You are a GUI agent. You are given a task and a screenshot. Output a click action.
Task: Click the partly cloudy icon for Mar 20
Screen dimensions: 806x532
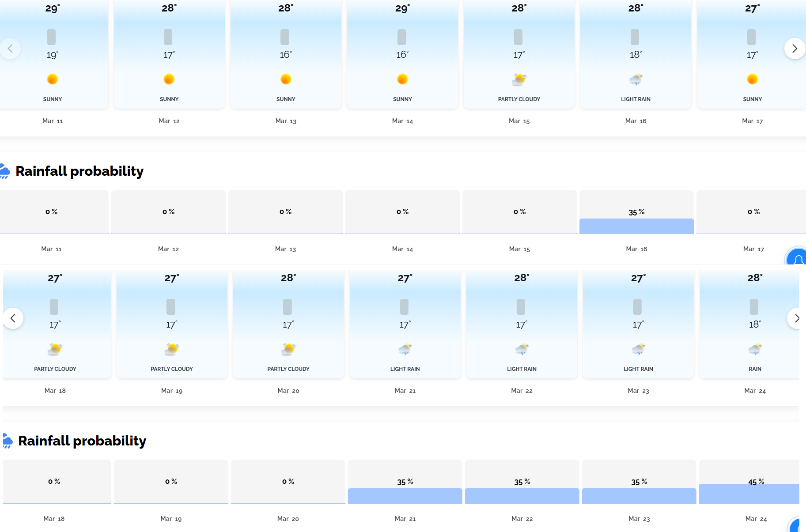click(x=288, y=349)
